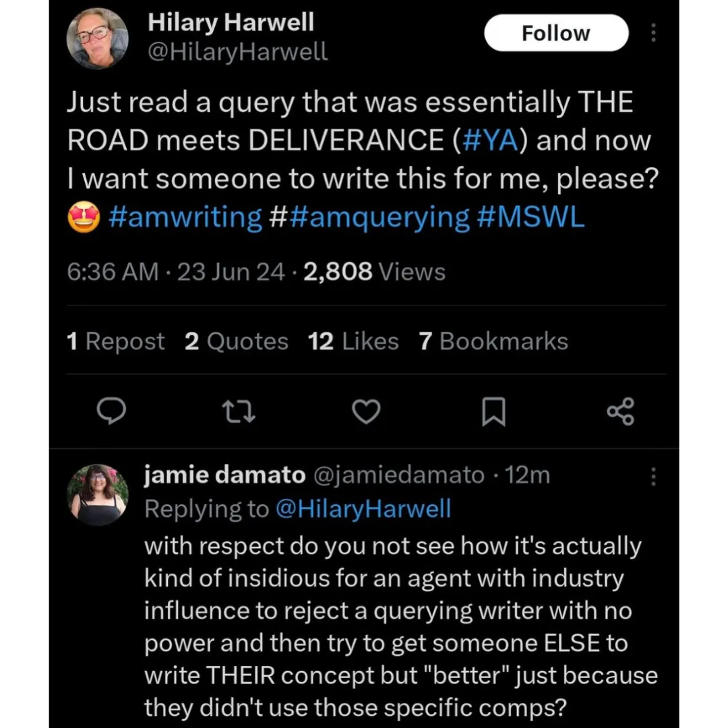728x728 pixels.
Task: Open the #amwriting hashtag
Action: (185, 217)
